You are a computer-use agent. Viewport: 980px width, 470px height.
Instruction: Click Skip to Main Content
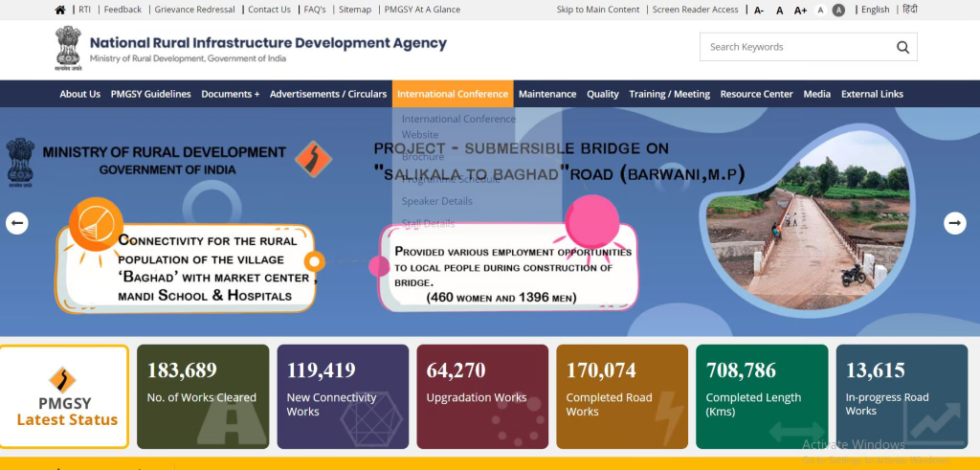tap(598, 10)
